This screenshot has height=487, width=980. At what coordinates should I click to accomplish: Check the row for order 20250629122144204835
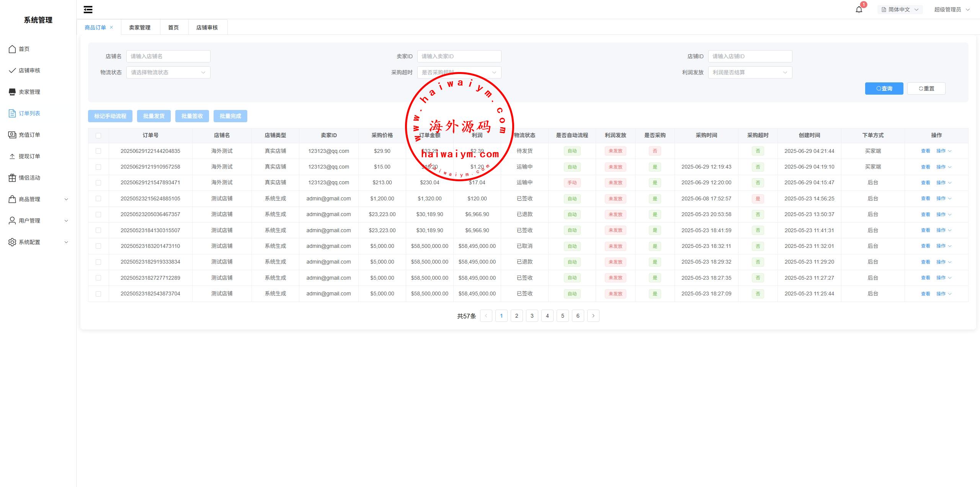(x=98, y=151)
